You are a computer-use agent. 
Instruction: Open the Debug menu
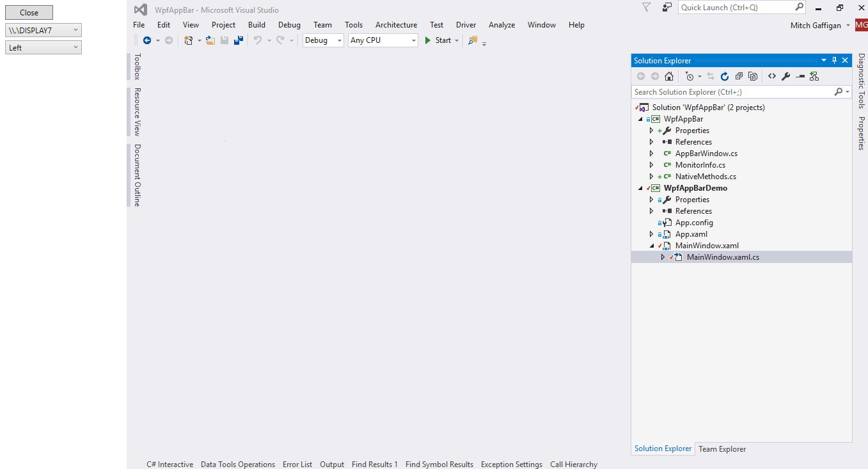(x=289, y=24)
